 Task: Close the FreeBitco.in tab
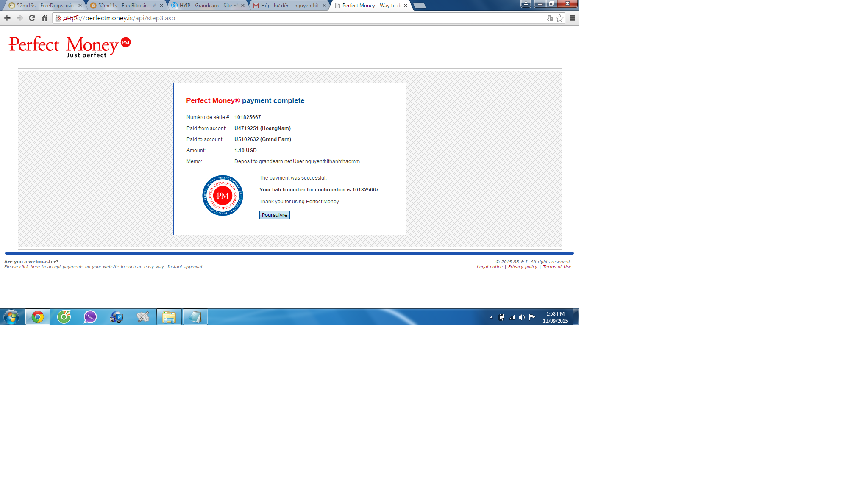161,6
